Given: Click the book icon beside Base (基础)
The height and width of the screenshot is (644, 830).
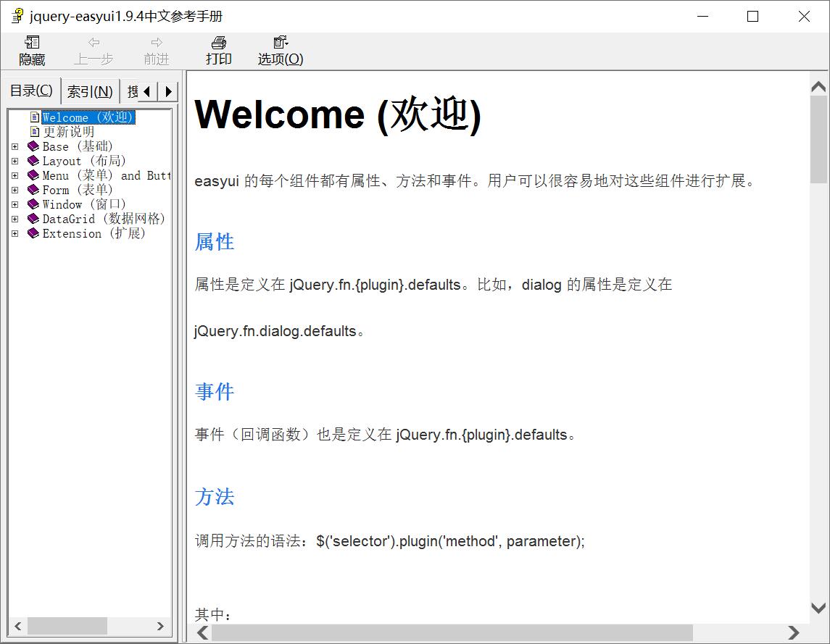Looking at the screenshot, I should point(33,146).
